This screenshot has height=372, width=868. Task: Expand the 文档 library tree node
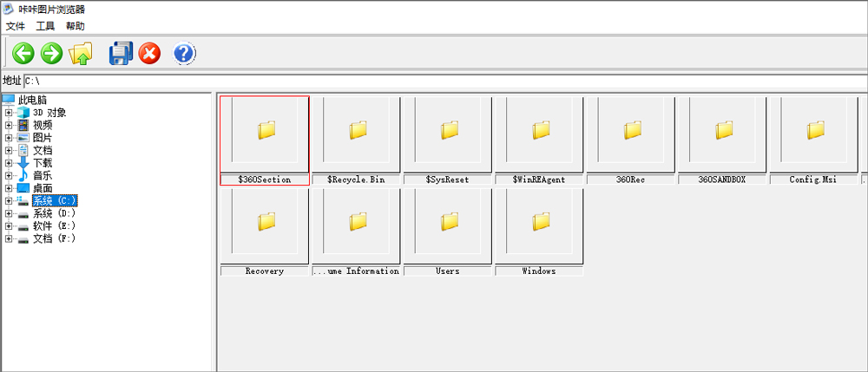(x=9, y=150)
